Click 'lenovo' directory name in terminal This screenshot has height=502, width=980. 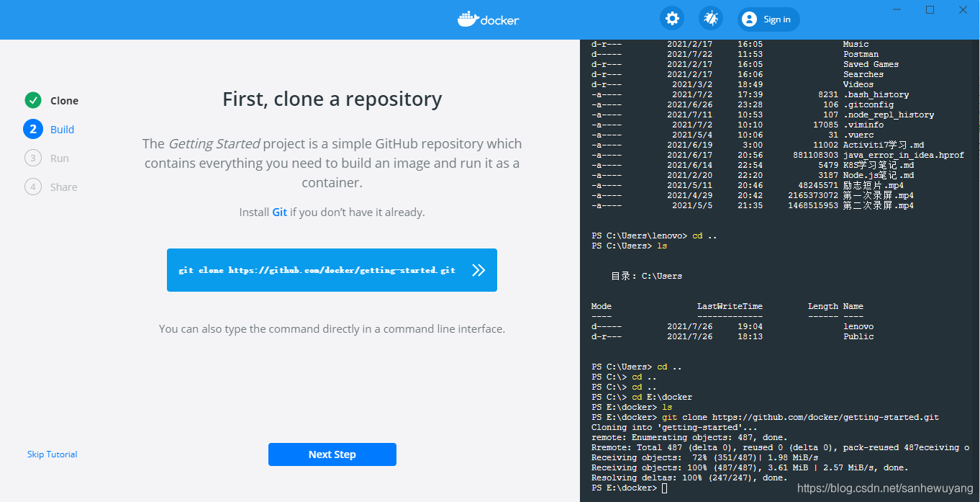click(x=858, y=326)
